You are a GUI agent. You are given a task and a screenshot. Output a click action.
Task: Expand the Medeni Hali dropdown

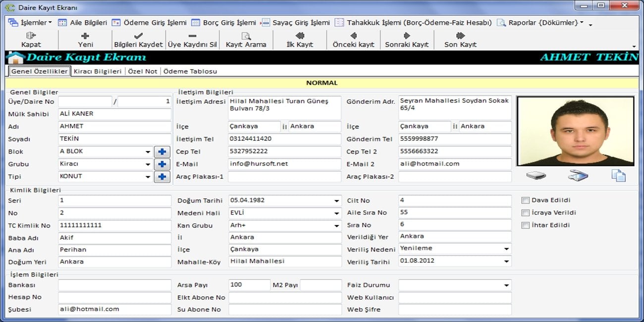(336, 214)
